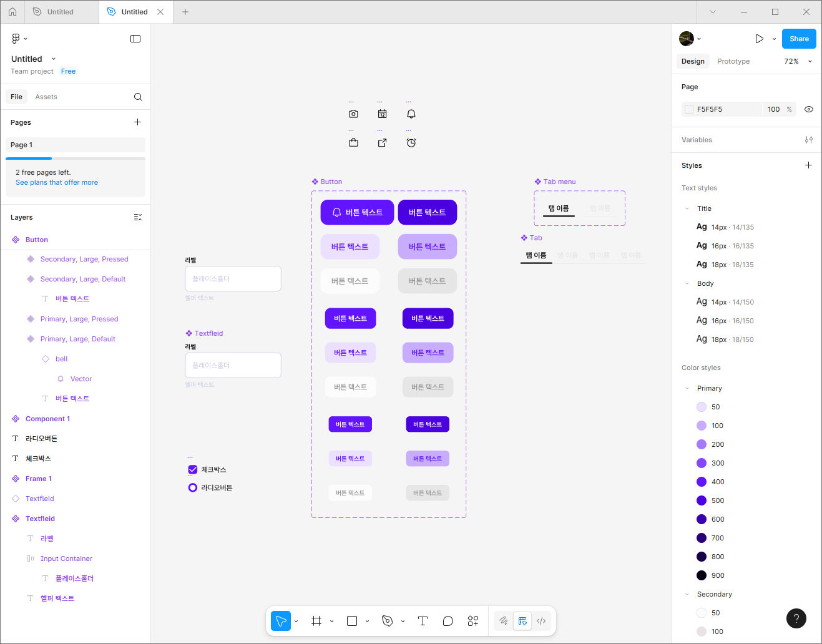Select the Component 1 layer
This screenshot has width=822, height=644.
[x=47, y=419]
